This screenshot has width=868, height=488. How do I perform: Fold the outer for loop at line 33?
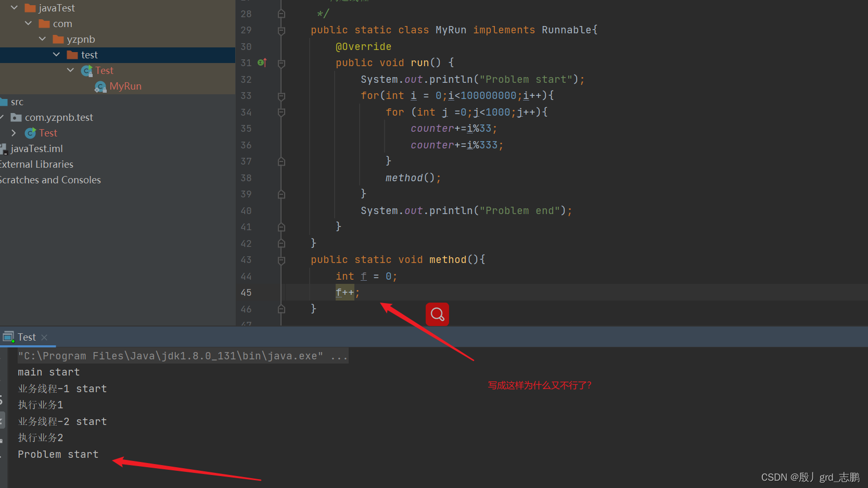(x=282, y=96)
